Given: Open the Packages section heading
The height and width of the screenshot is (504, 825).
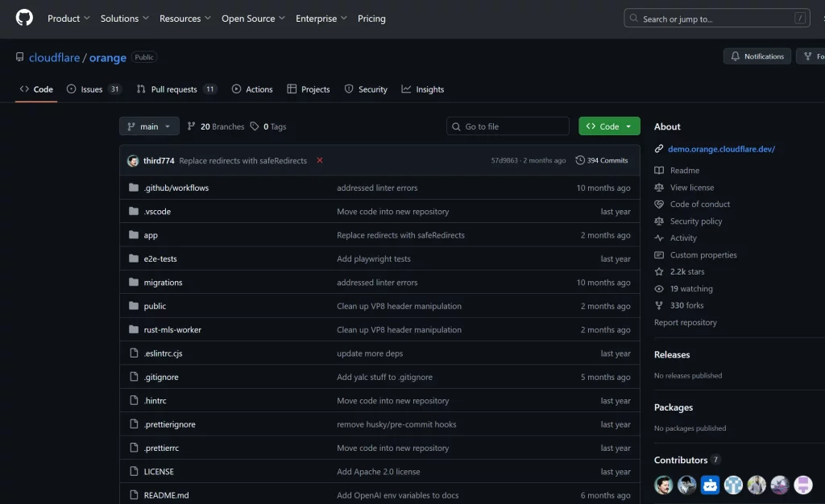Looking at the screenshot, I should click(673, 407).
